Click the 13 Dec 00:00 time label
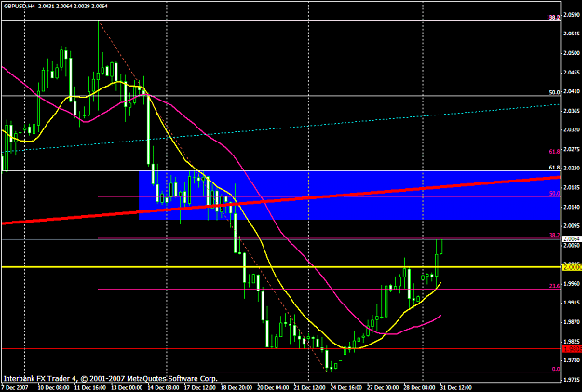The height and width of the screenshot is (392, 582). point(127,388)
